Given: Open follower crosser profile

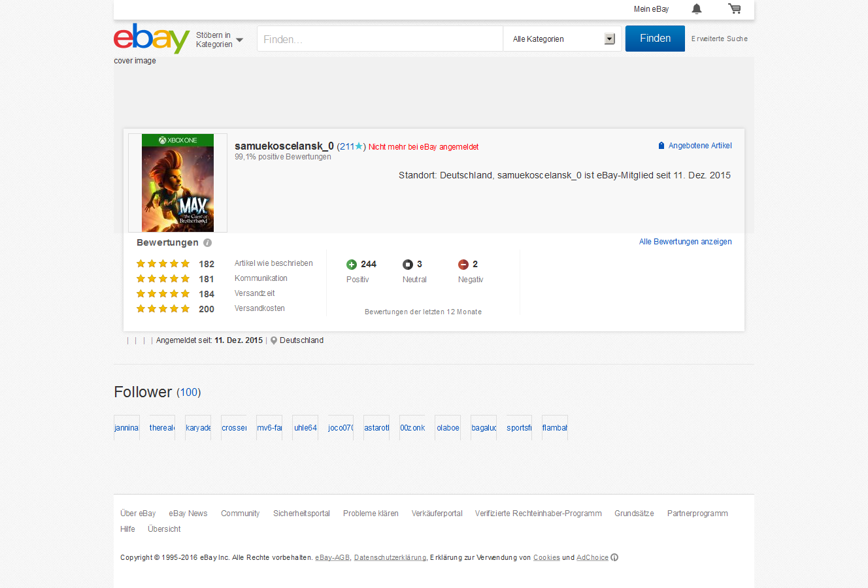Looking at the screenshot, I should [234, 428].
